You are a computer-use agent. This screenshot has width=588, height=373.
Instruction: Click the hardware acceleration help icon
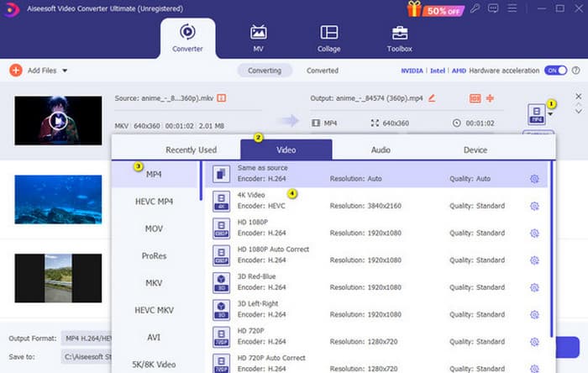(x=576, y=71)
